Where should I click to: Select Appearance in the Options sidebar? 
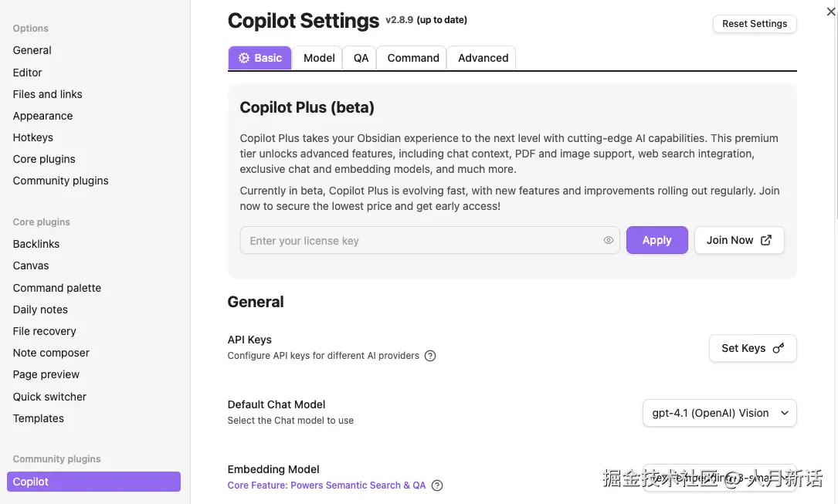(x=42, y=116)
